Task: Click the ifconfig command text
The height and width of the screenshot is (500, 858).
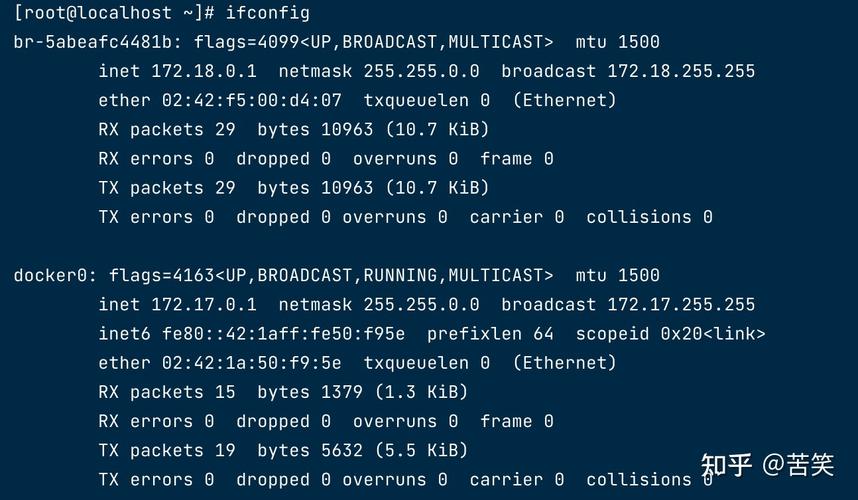Action: [x=268, y=13]
